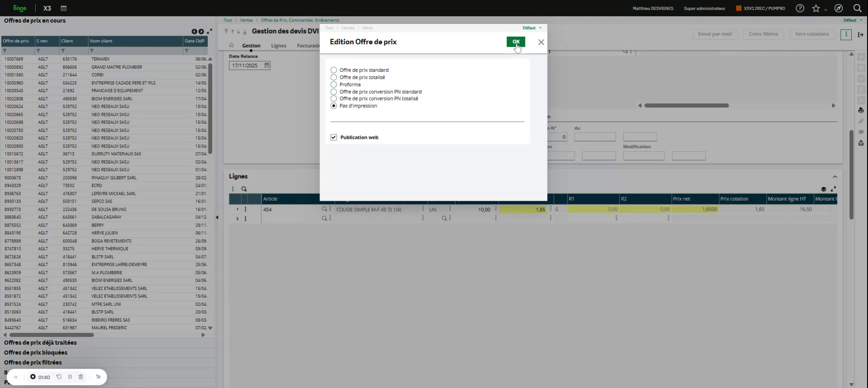
Task: Switch to the Gestion tab
Action: [x=251, y=46]
